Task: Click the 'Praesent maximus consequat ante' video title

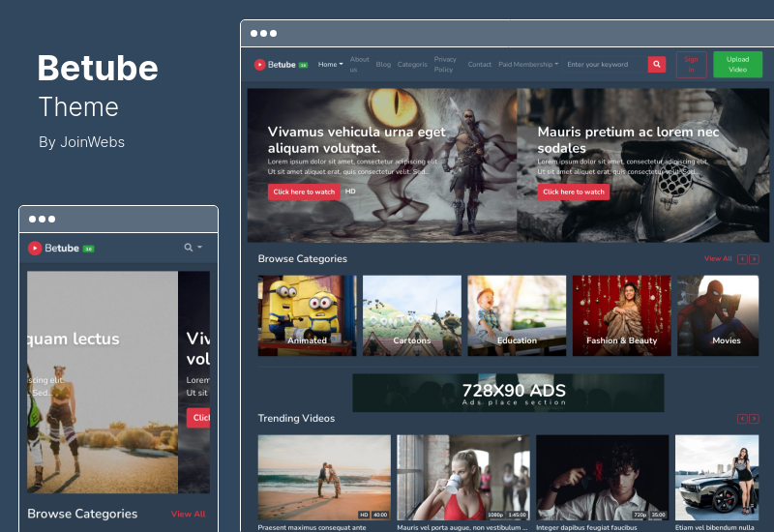Action: [312, 527]
